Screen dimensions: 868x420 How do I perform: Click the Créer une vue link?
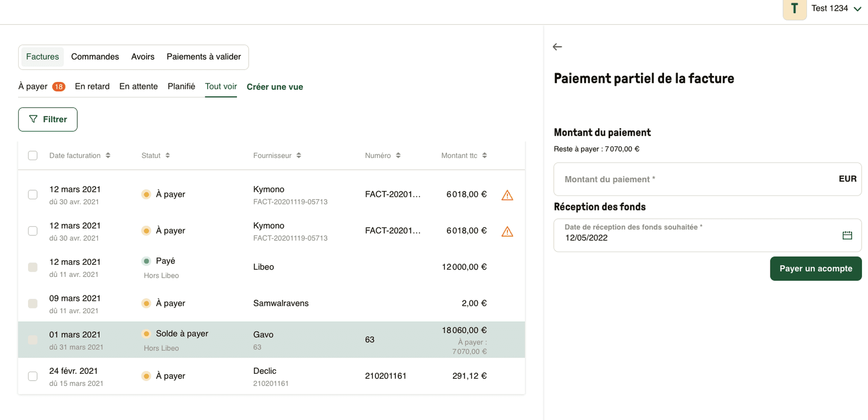275,87
